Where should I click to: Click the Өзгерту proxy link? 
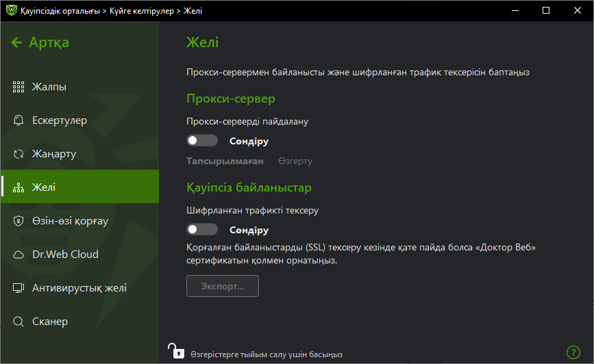click(x=295, y=161)
